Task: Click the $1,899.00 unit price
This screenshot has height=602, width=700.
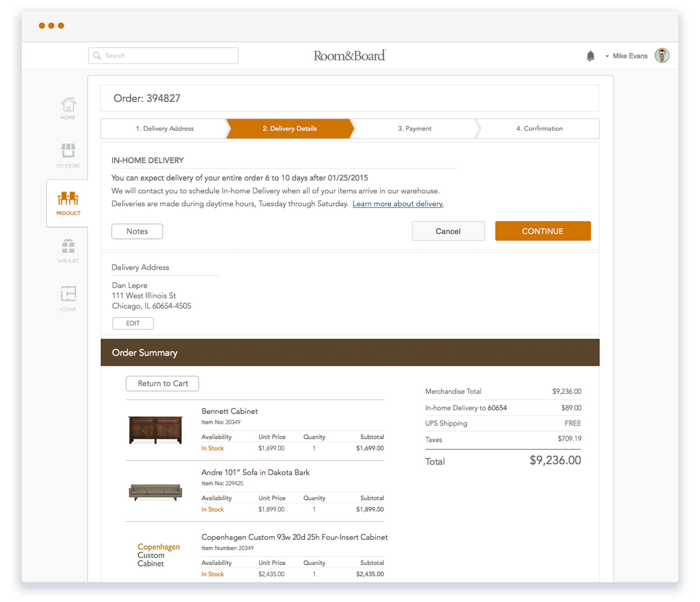Action: [x=271, y=510]
